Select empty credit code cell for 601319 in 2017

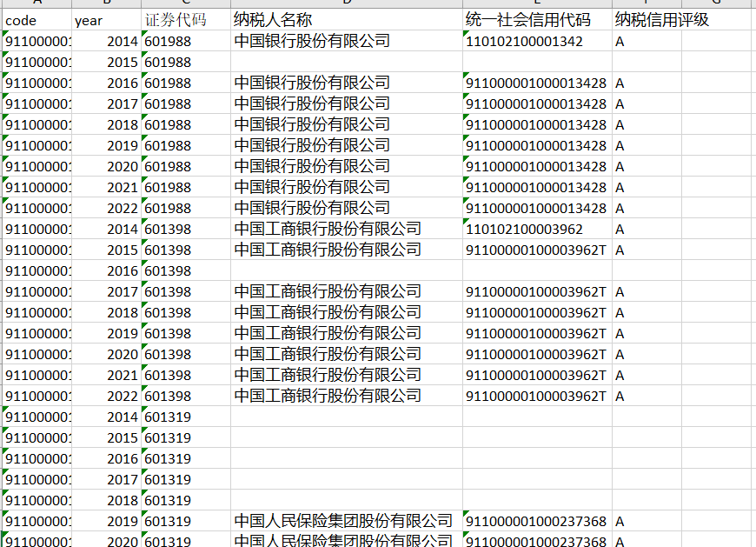click(x=536, y=479)
